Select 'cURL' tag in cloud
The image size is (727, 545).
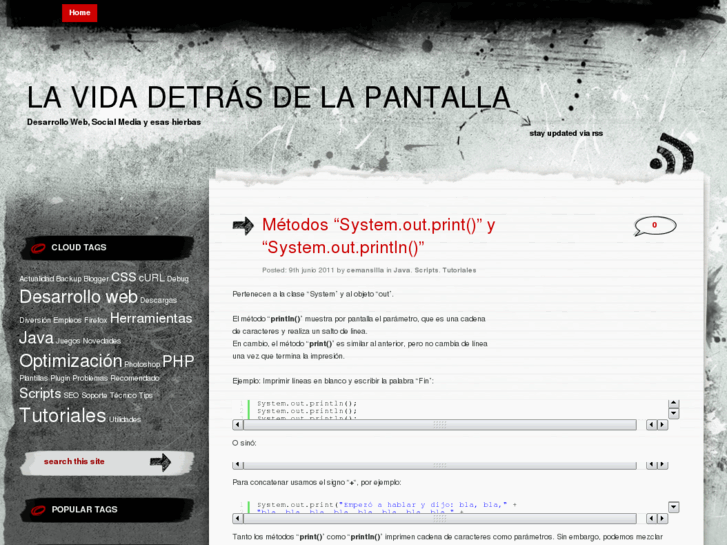(152, 277)
